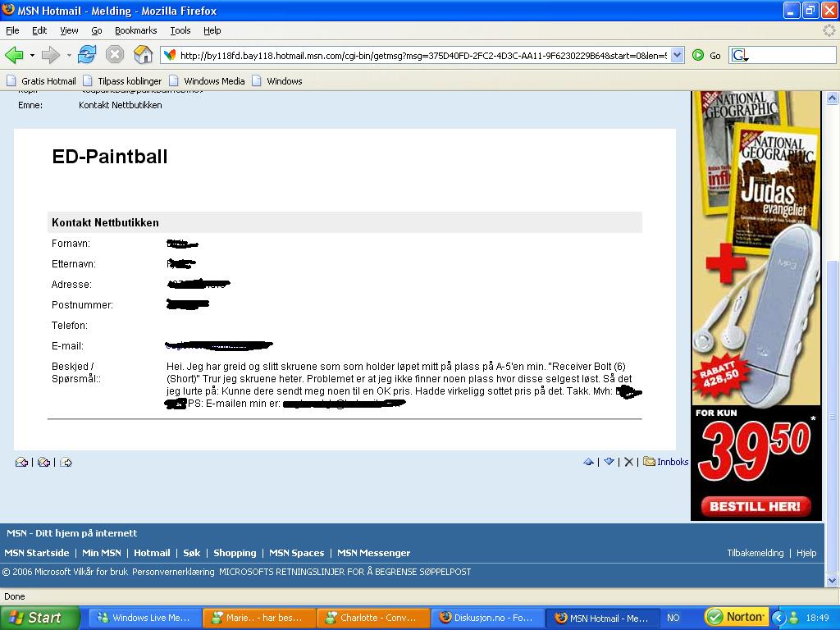Expand hidden tray icons arrow

pyautogui.click(x=778, y=618)
